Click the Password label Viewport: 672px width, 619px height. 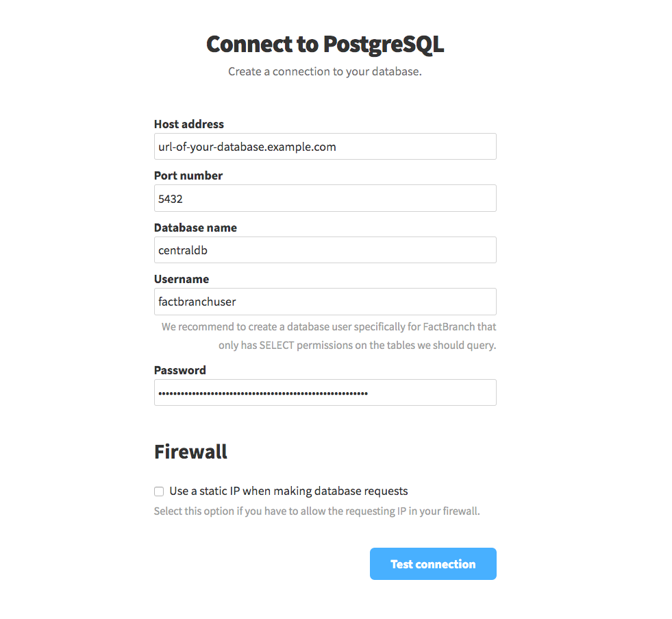(x=179, y=370)
